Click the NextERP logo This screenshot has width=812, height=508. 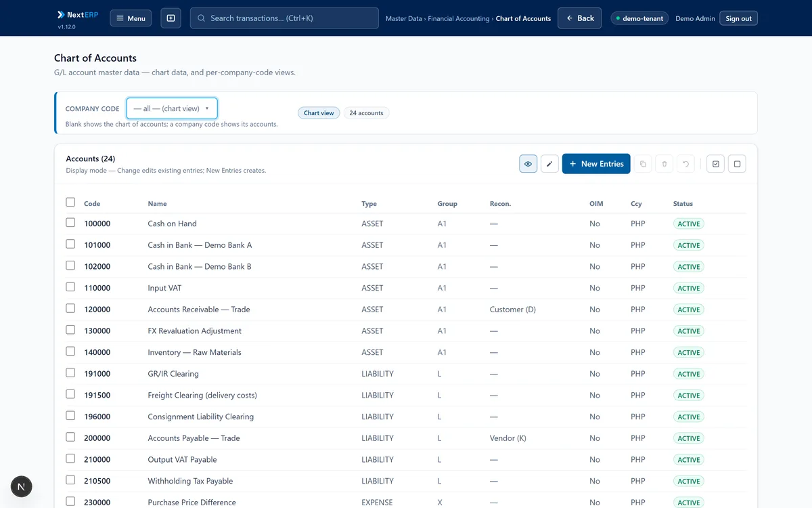[x=78, y=14]
